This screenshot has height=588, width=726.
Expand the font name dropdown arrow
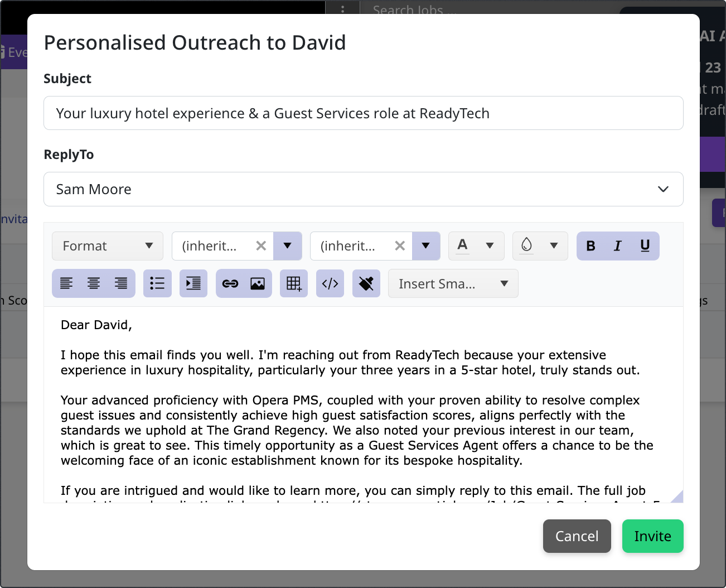[x=288, y=246]
